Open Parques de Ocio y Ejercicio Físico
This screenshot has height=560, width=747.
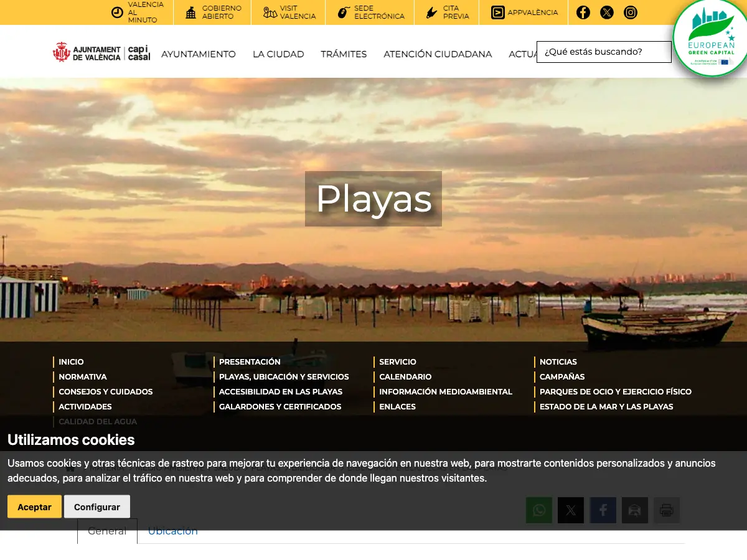click(x=616, y=391)
